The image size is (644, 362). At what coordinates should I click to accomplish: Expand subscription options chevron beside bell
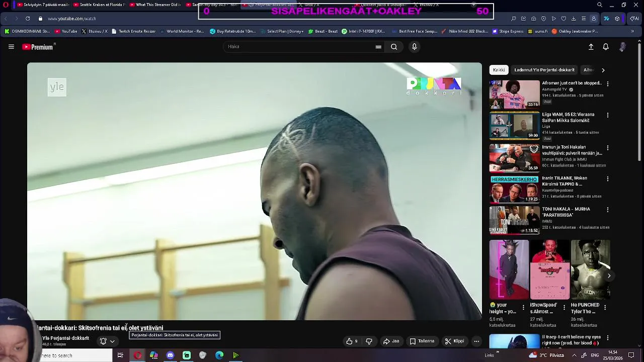[x=112, y=341]
